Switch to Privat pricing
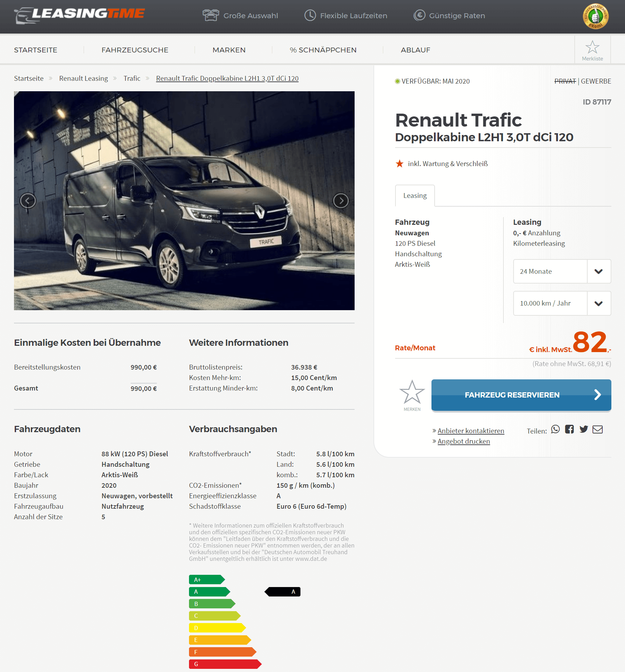 (565, 81)
